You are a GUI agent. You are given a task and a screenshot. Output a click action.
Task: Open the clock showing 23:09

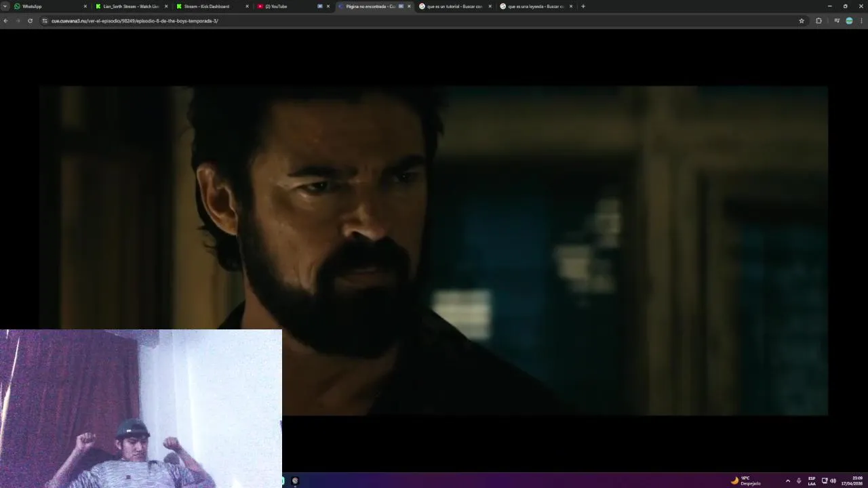coord(853,481)
